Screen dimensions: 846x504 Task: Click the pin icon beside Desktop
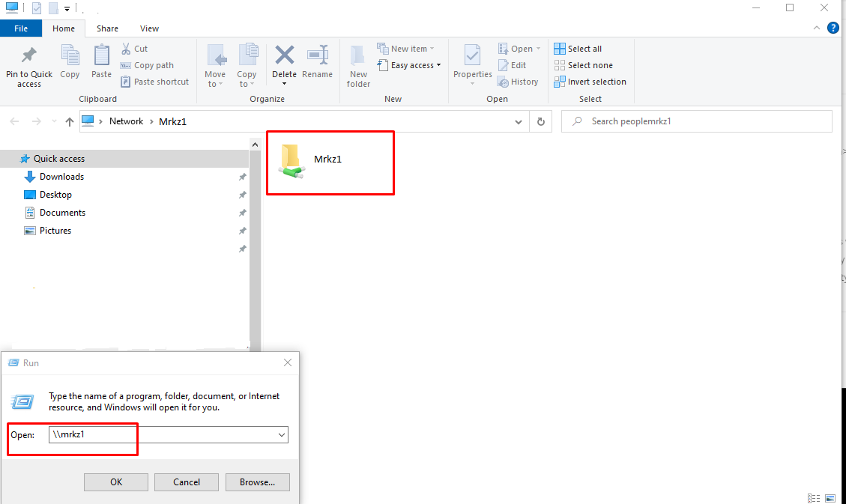click(242, 195)
